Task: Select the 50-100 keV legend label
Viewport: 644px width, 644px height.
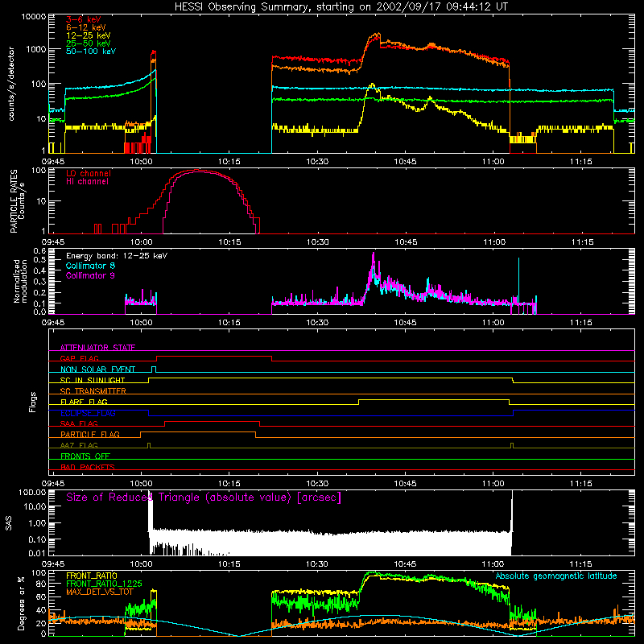Action: 91,52
